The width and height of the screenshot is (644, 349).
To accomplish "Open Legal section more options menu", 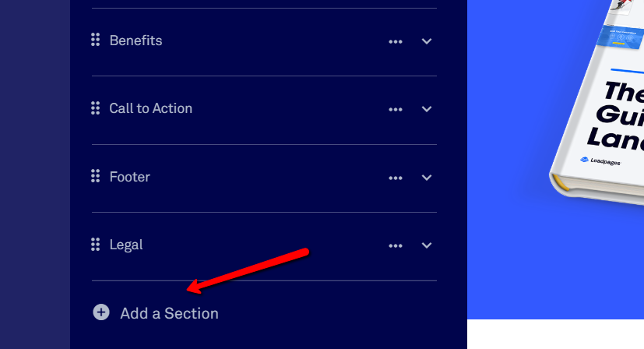I will pos(396,245).
